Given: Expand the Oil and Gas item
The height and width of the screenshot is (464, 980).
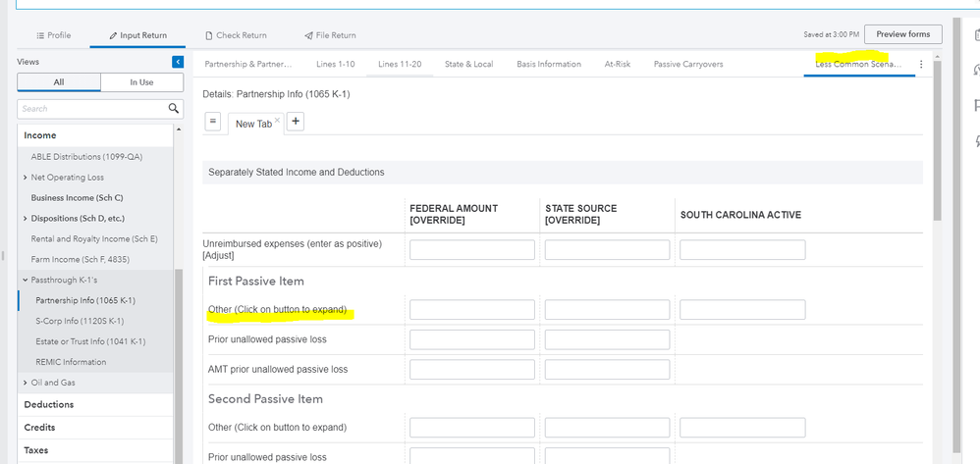Looking at the screenshot, I should tap(25, 383).
